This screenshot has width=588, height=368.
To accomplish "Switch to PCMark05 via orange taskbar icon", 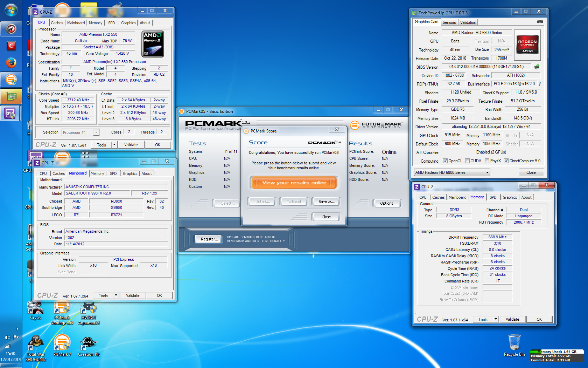I will [x=11, y=80].
